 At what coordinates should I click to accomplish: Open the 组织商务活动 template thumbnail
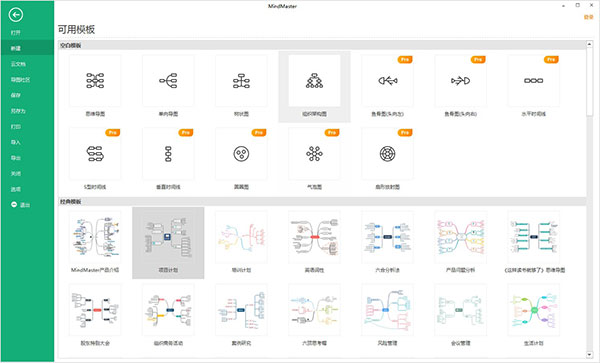(168, 310)
